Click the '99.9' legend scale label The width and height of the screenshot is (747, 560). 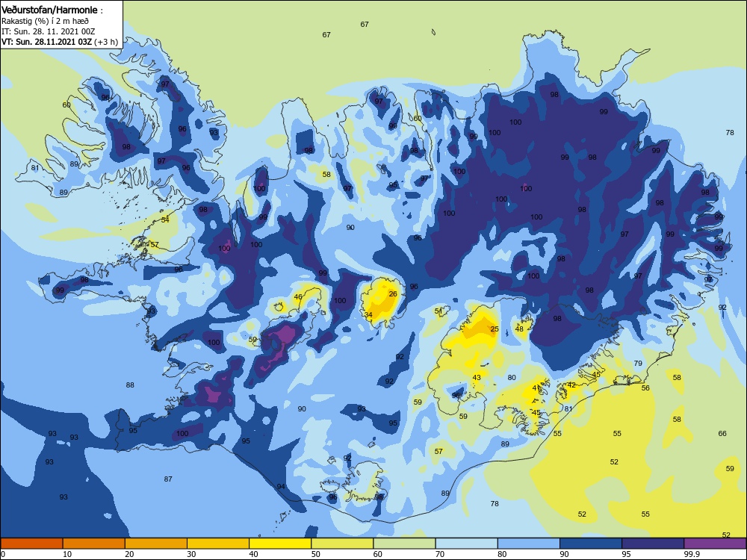click(x=691, y=554)
